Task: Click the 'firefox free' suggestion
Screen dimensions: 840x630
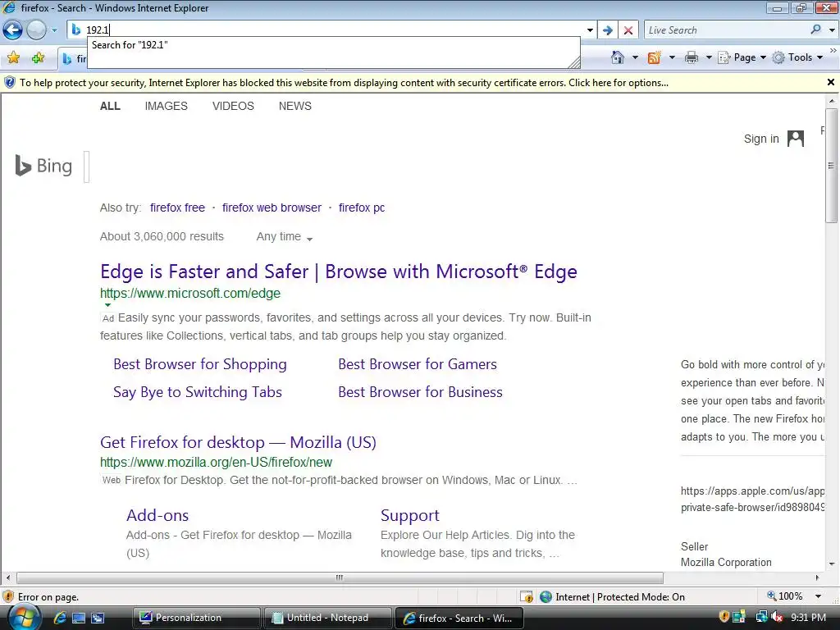Action: (177, 208)
